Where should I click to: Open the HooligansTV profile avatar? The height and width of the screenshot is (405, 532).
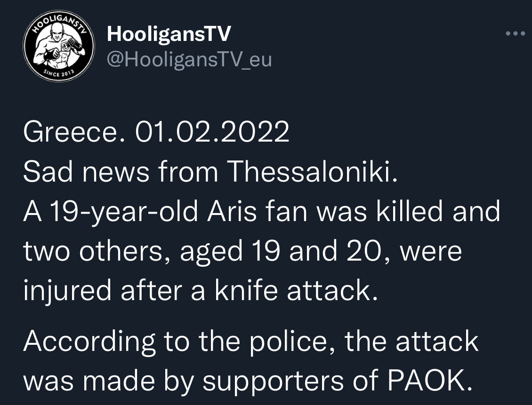click(59, 46)
